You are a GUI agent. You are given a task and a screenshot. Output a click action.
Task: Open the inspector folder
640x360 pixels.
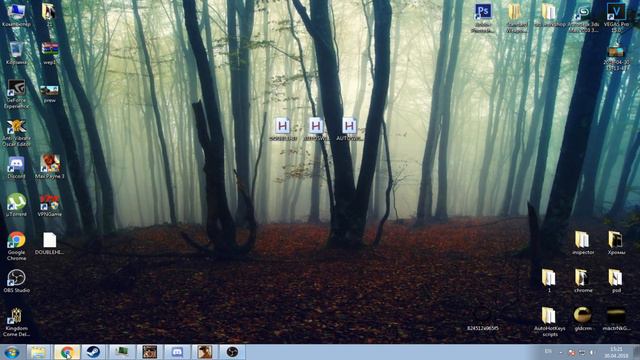click(x=582, y=243)
